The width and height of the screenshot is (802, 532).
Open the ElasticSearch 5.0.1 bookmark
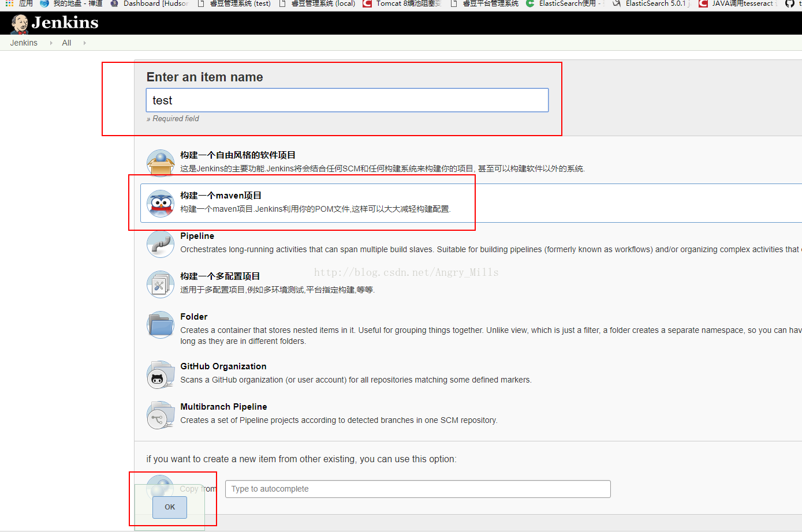coord(651,3)
